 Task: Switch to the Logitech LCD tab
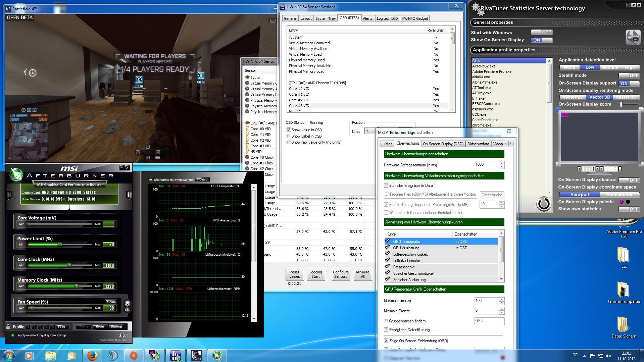(387, 18)
